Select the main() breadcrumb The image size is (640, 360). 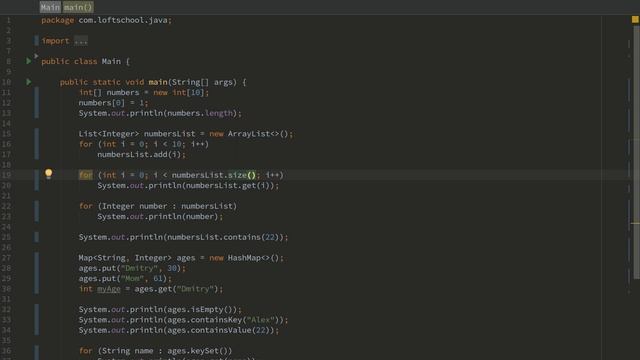click(78, 7)
